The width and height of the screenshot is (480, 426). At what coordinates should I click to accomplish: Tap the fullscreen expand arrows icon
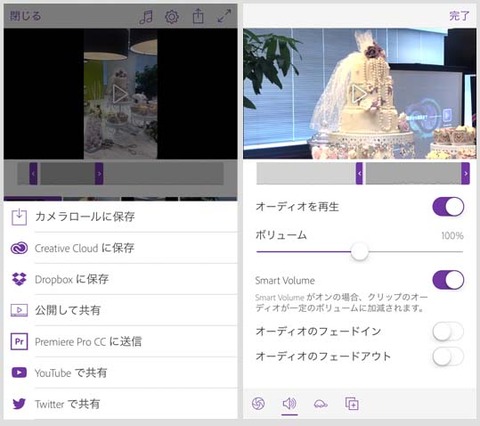point(224,16)
